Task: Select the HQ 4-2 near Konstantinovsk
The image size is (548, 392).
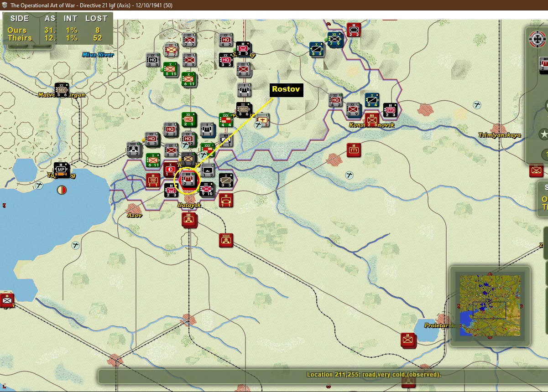Action: 335,100
